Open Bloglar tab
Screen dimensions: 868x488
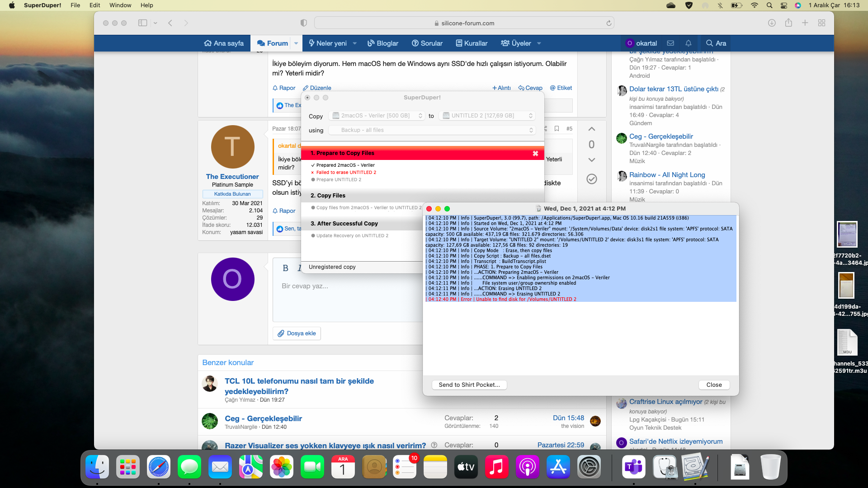coord(383,43)
